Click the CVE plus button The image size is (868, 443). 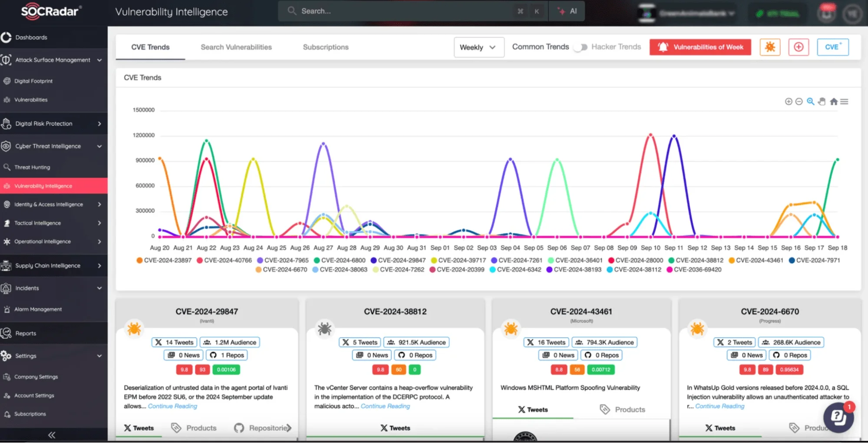pos(833,47)
